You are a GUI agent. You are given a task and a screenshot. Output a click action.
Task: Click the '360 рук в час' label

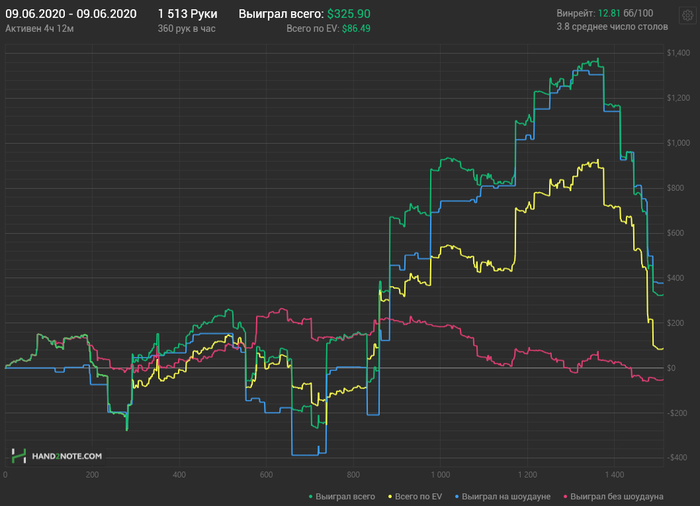pyautogui.click(x=187, y=29)
